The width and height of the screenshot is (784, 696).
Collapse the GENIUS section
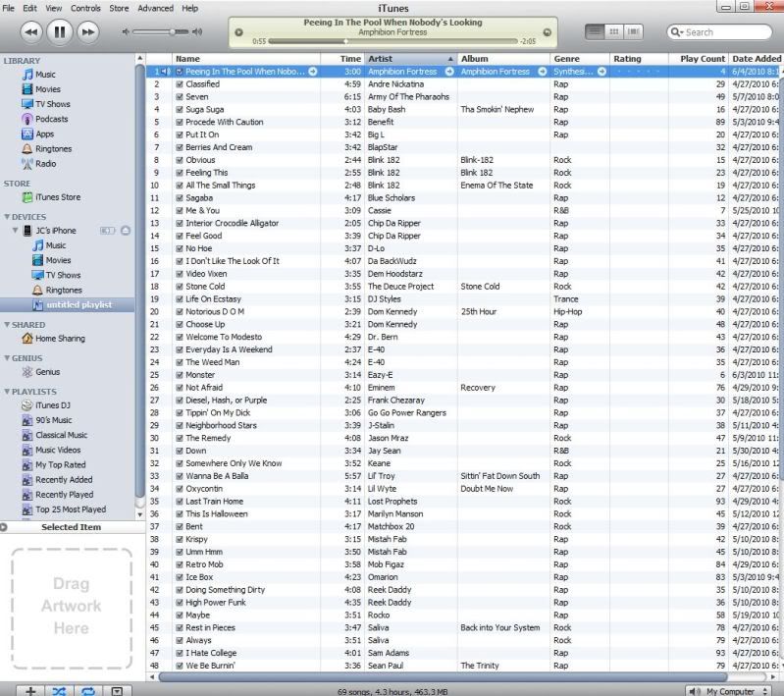(7, 358)
